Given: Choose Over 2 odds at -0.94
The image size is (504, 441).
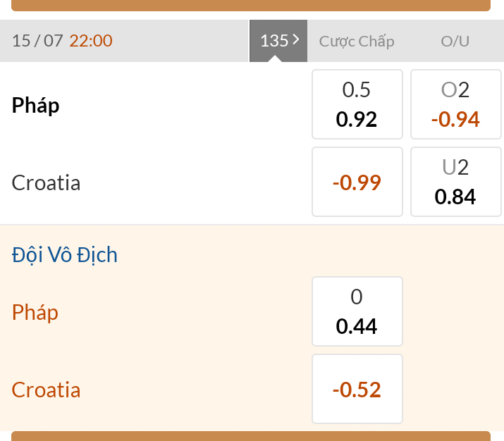Looking at the screenshot, I should [455, 104].
